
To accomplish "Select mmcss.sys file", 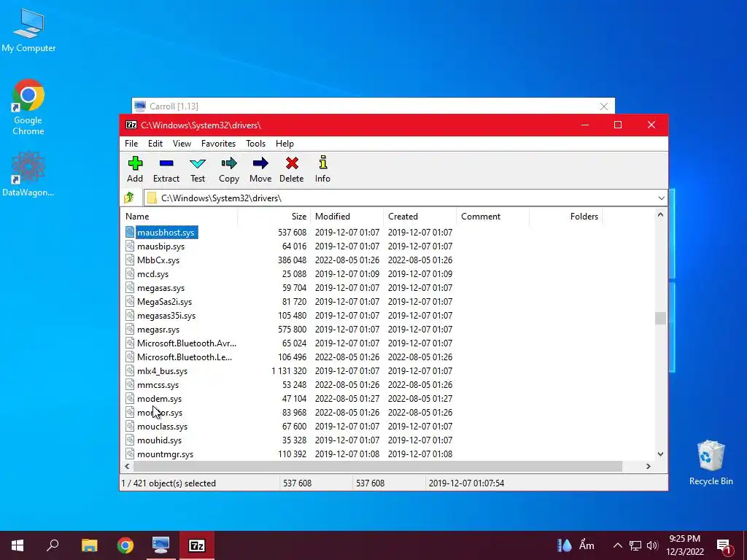I will [158, 384].
